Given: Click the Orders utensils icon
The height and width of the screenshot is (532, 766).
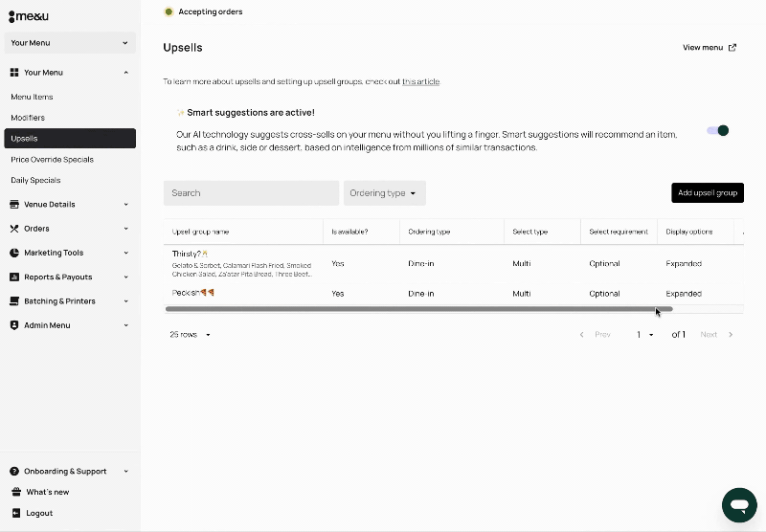Looking at the screenshot, I should pos(14,229).
